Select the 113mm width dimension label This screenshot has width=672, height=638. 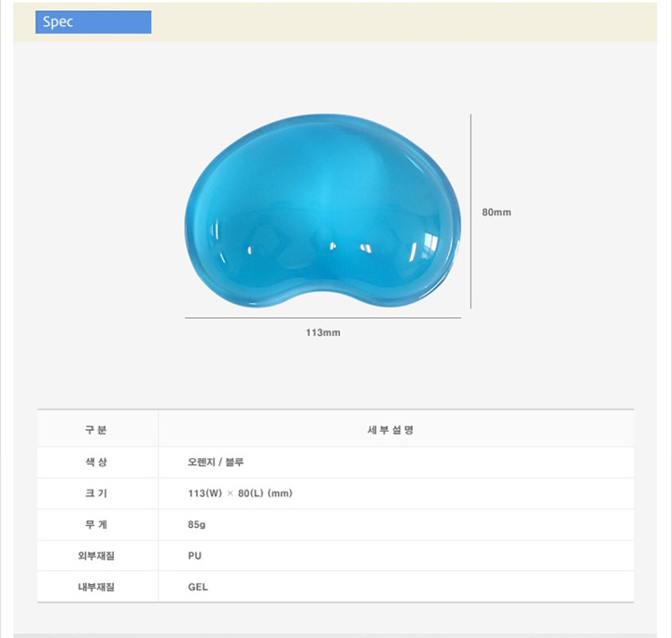323,333
